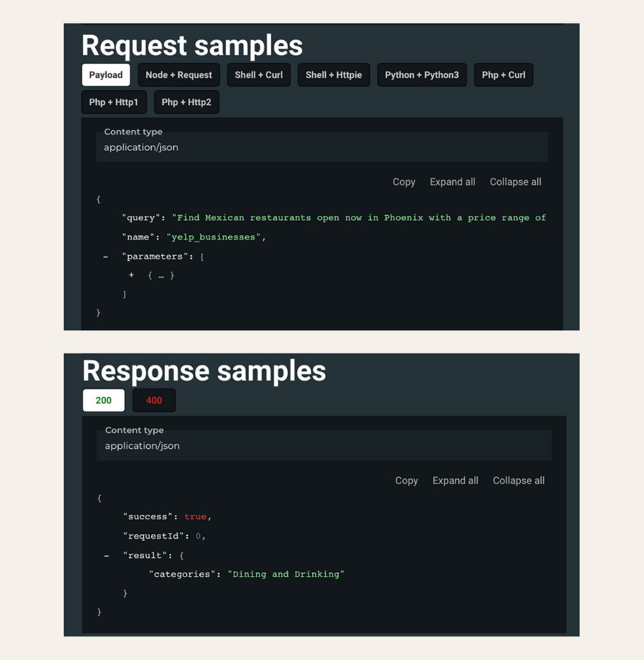Collapse all in response samples

click(519, 480)
